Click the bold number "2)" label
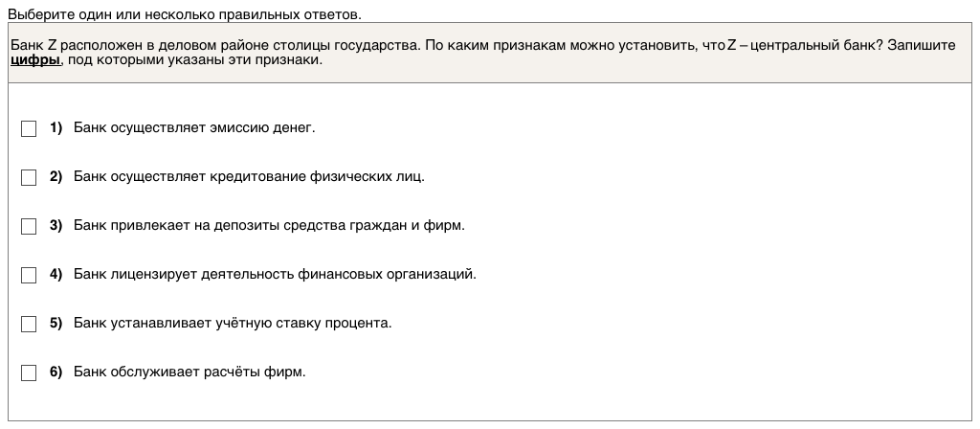This screenshot has width=980, height=429. click(56, 176)
